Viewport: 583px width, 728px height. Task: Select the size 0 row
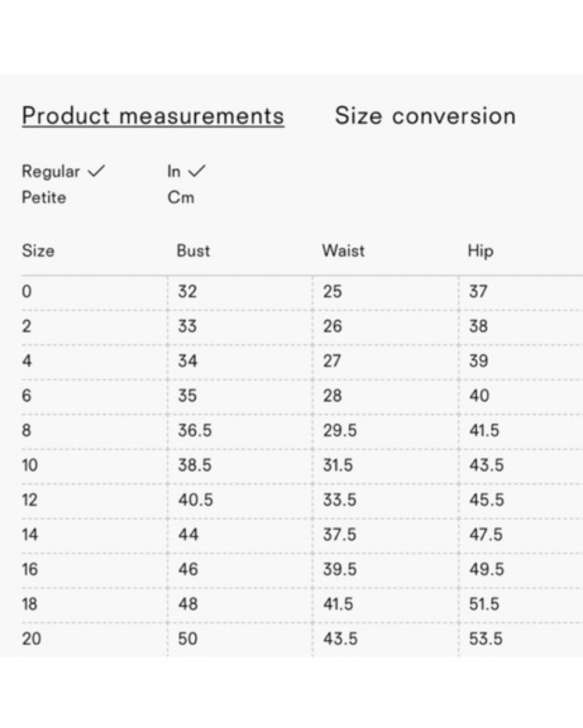[301, 291]
